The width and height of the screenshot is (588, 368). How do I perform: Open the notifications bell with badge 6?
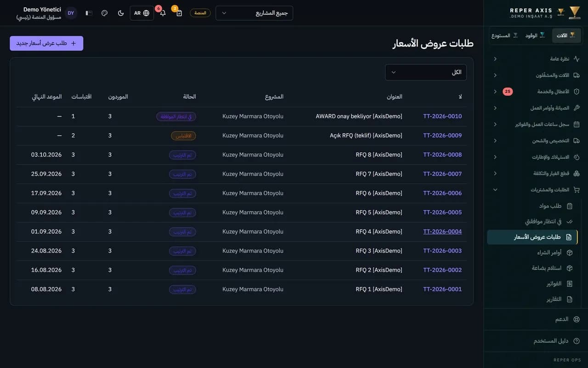[163, 13]
